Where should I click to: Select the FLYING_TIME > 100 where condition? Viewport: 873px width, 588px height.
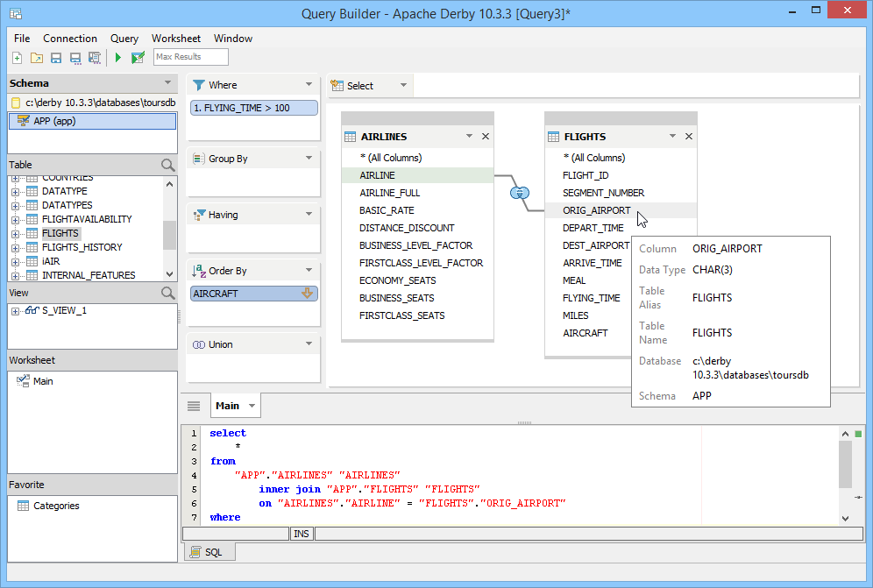tap(254, 108)
